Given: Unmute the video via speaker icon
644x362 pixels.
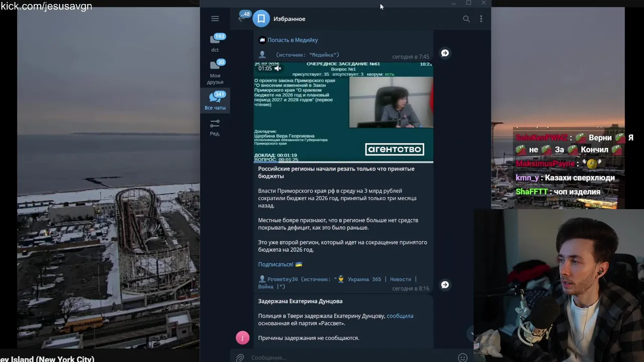Looking at the screenshot, I should click(278, 68).
